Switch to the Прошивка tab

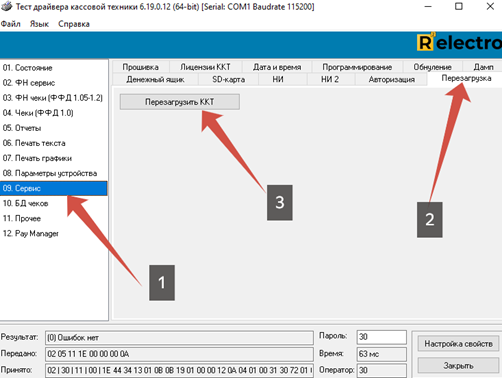140,67
